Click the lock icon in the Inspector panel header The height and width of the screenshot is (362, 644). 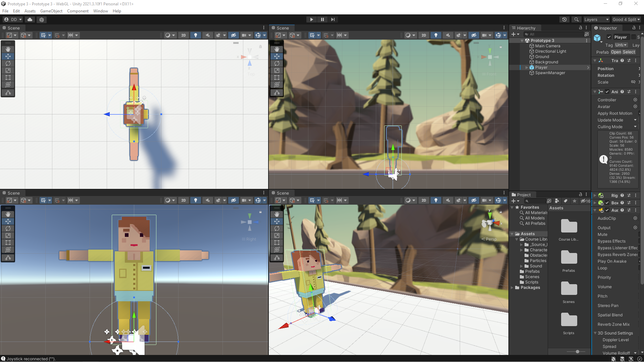pos(634,28)
